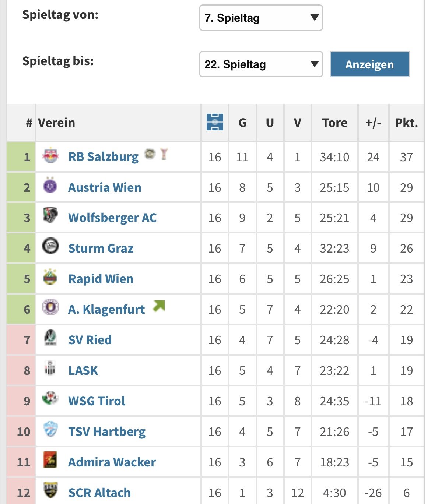
Task: Click the Admira Wacker club crest
Action: pyautogui.click(x=50, y=460)
